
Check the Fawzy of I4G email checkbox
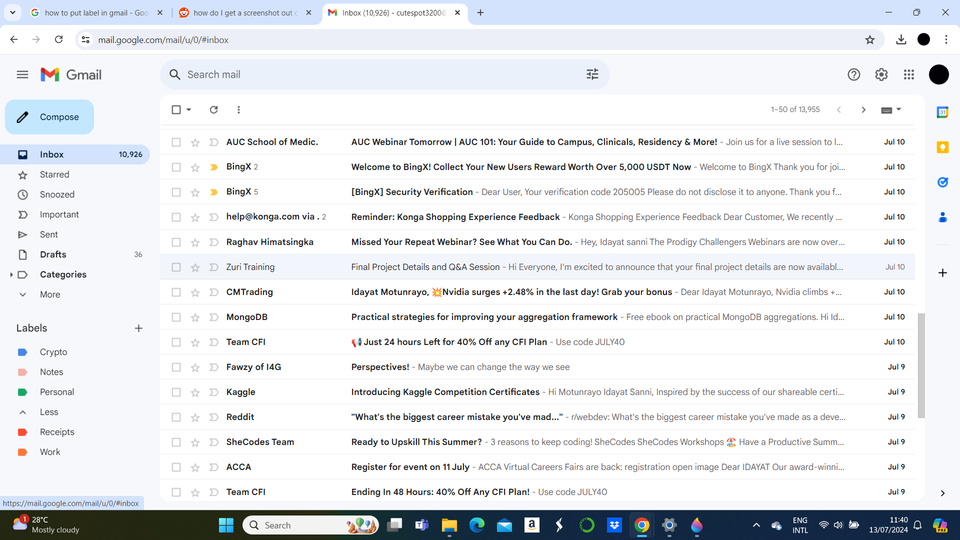pos(176,367)
